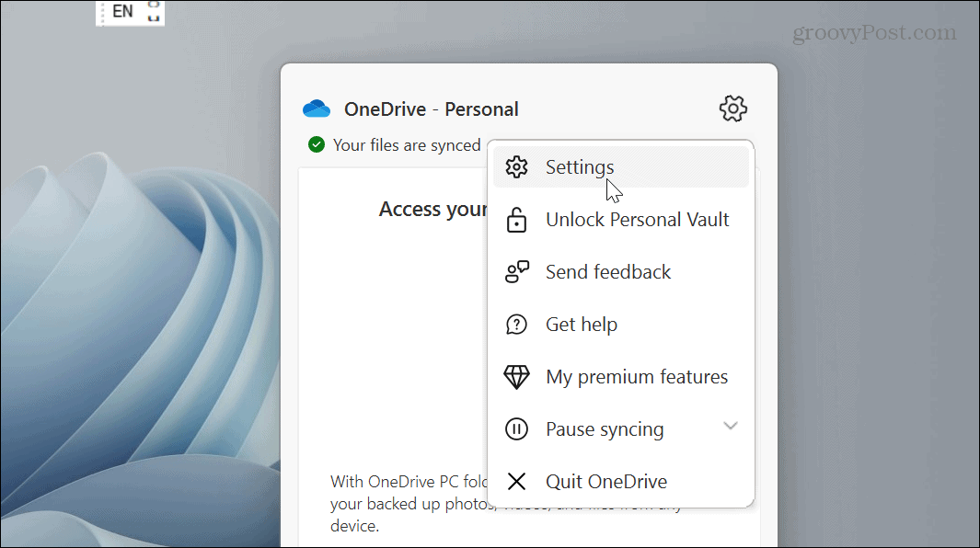Click the feedback person icon
Image resolution: width=980 pixels, height=548 pixels.
[517, 272]
